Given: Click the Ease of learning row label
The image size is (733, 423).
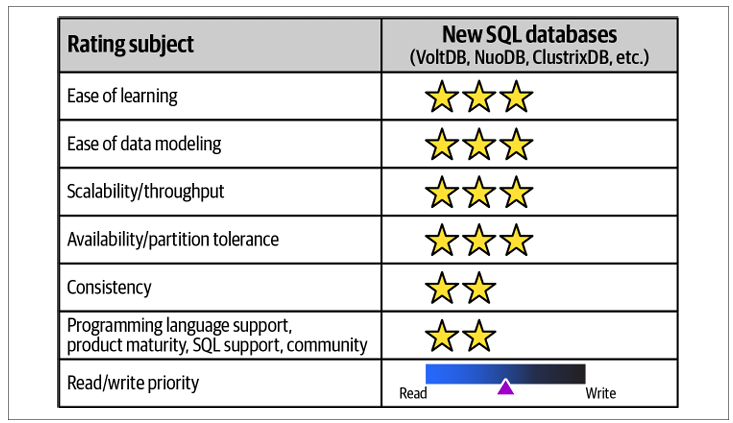Looking at the screenshot, I should (x=122, y=96).
